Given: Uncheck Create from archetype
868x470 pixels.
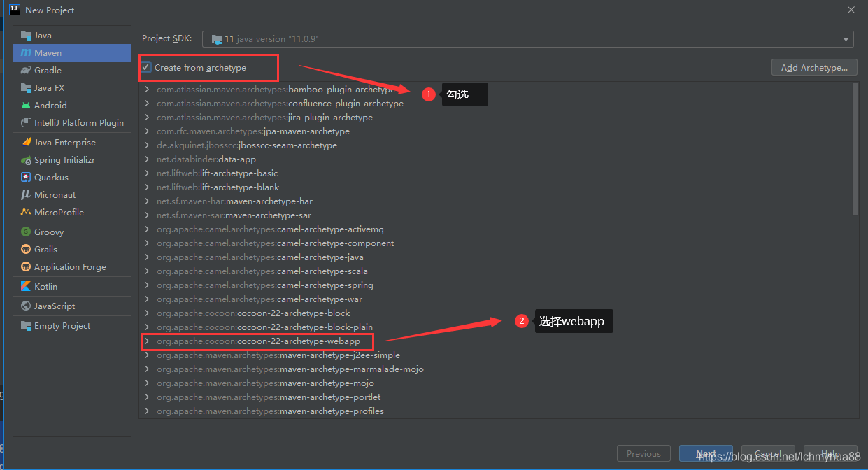Looking at the screenshot, I should point(145,67).
